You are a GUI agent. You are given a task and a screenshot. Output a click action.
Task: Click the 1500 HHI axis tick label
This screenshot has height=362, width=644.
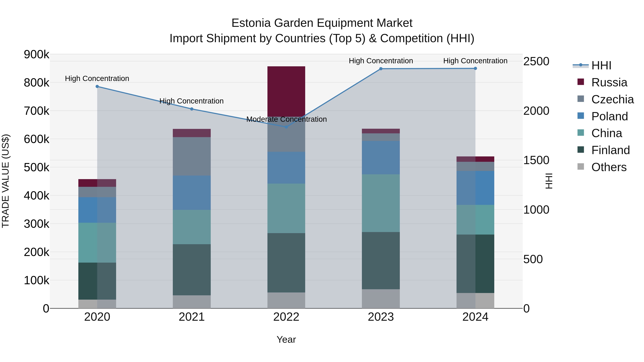point(536,160)
